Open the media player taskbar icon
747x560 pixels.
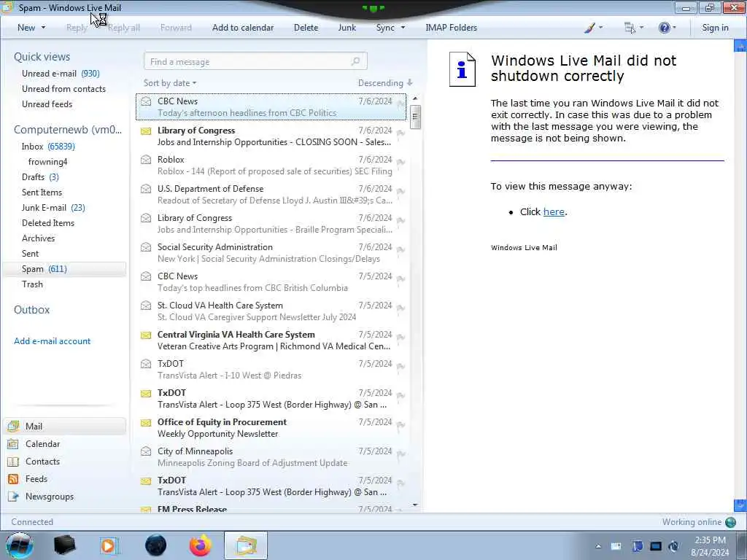[x=109, y=545]
